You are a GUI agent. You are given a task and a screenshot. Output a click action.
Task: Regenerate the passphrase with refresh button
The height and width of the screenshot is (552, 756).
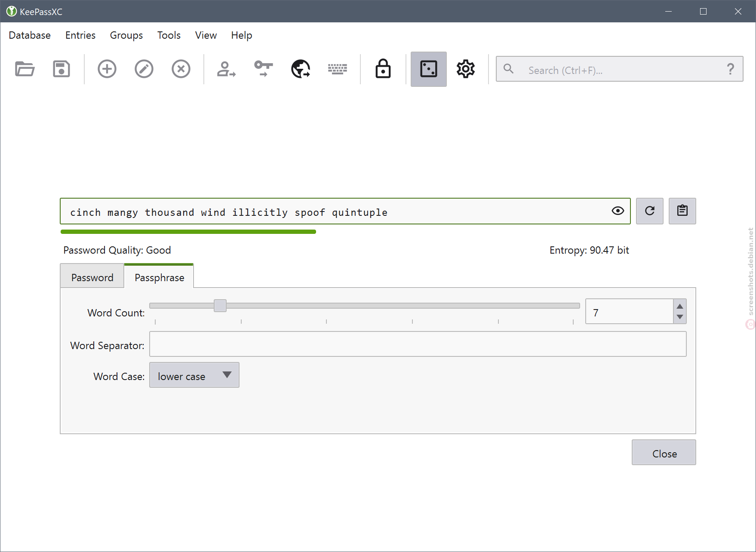pos(650,211)
